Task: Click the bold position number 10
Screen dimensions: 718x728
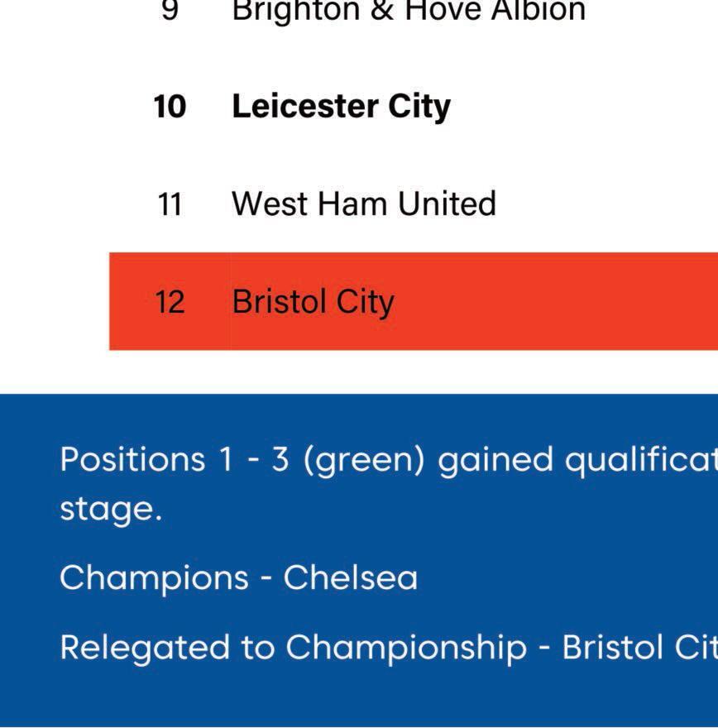Action: click(x=170, y=107)
